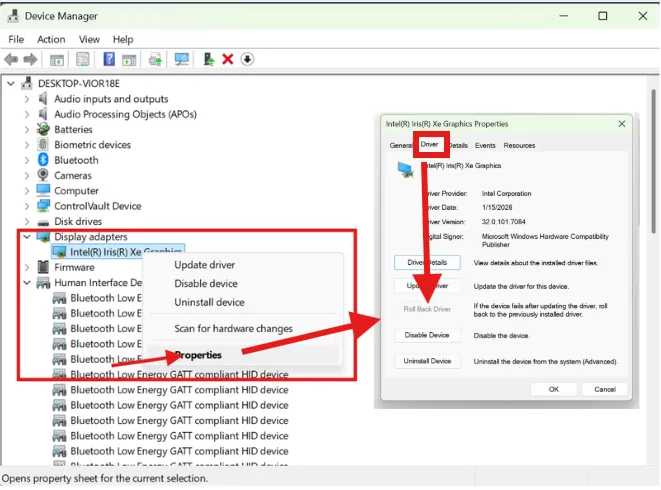Click the Bluetooth logo icon
Viewport: 661px width, 490px height.
click(43, 160)
